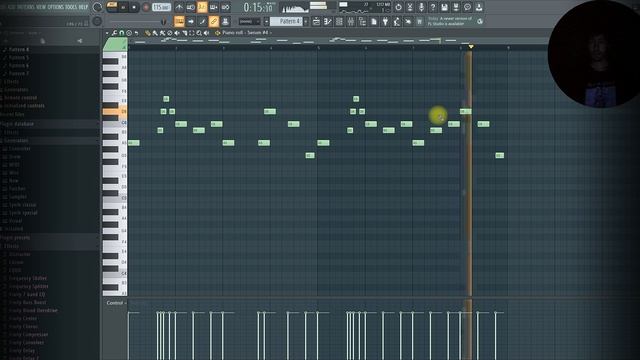Select the piano roll draw pencil tool
This screenshot has height=360, width=640.
pos(148,33)
